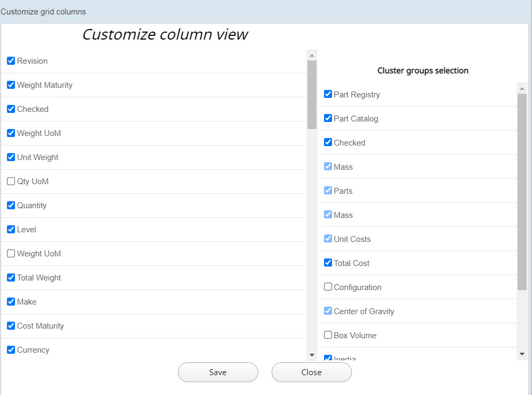Enable the Box Volume cluster group
This screenshot has height=395, width=532.
pyautogui.click(x=328, y=335)
